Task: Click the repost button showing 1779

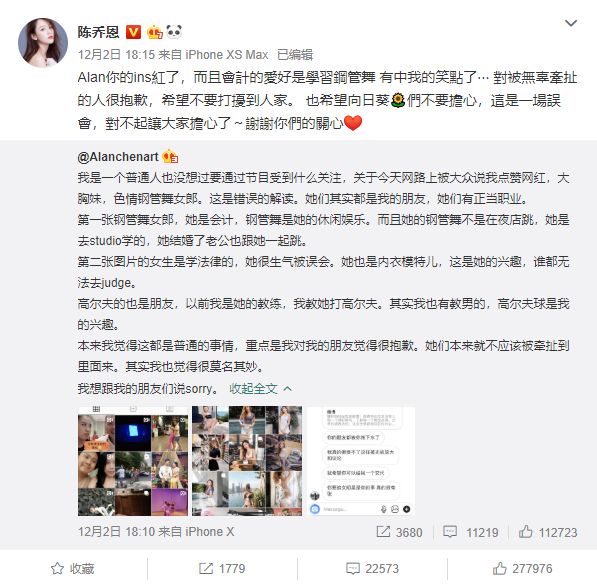Action: coord(222,569)
